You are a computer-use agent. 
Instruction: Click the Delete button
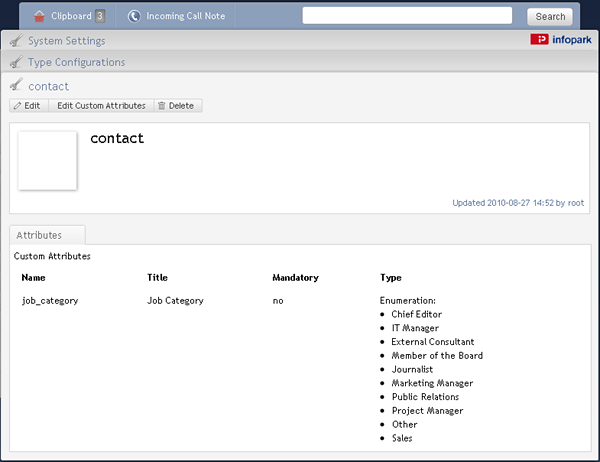point(178,106)
